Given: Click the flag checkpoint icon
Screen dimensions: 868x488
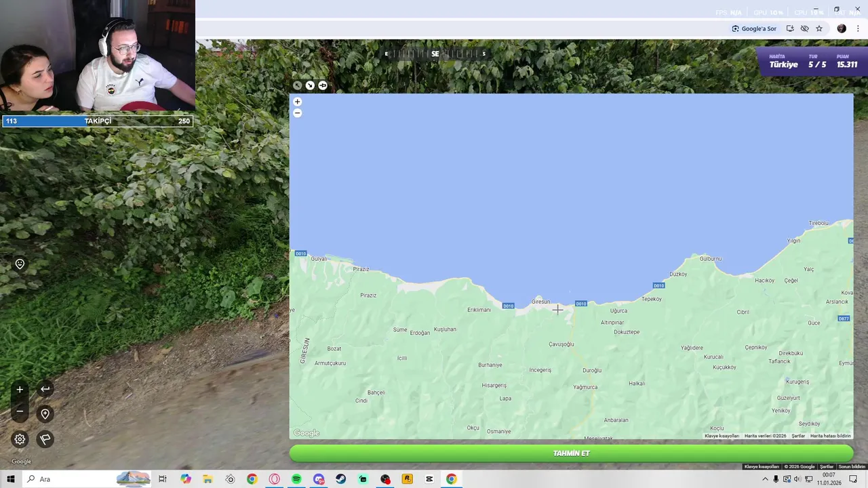Looking at the screenshot, I should tap(45, 439).
